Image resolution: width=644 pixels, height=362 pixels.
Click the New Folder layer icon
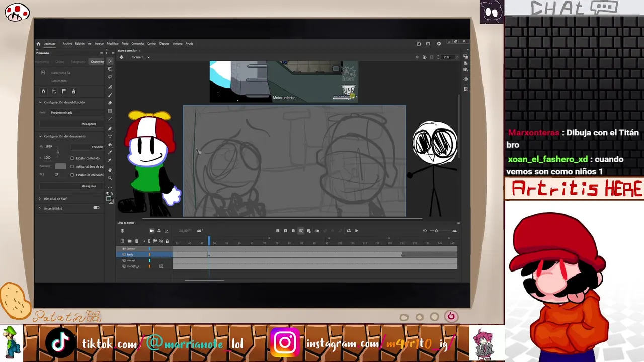(x=129, y=241)
